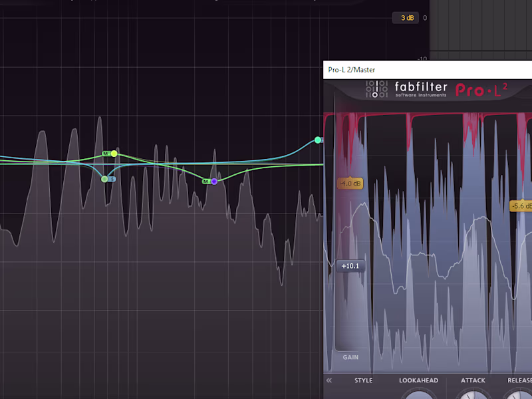This screenshot has height=399, width=532.
Task: Click the -5.6 dB gain reduction label
Action: pyautogui.click(x=521, y=206)
